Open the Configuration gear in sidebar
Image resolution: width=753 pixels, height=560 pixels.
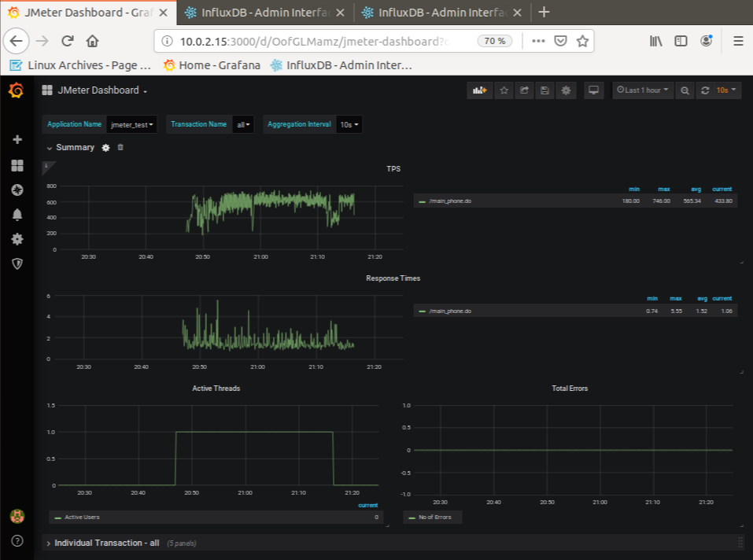pos(17,239)
